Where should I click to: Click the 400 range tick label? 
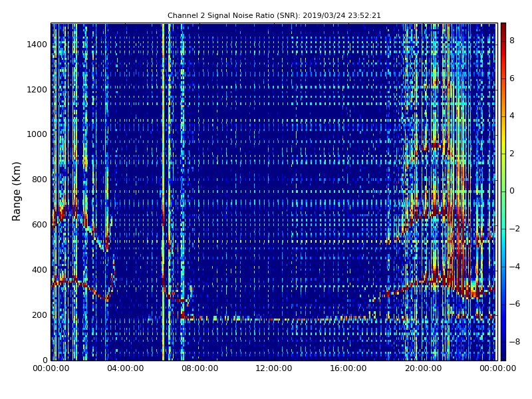point(39,270)
